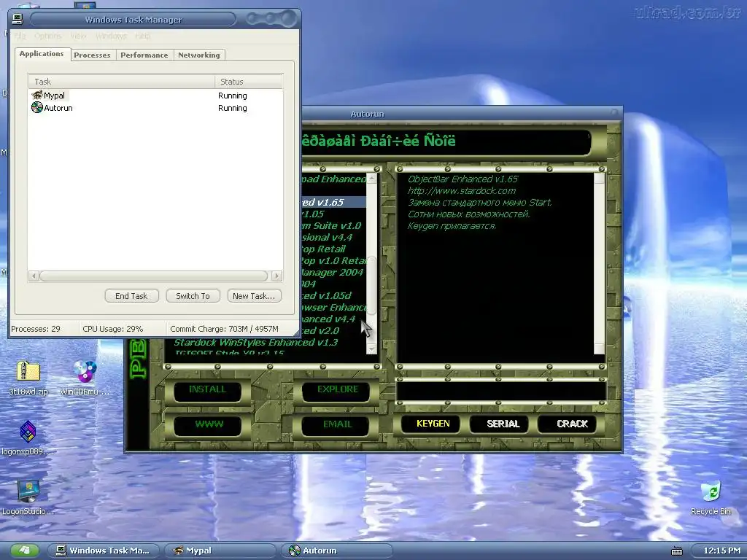Switch to the Processes tab
Image resolution: width=747 pixels, height=560 pixels.
click(x=92, y=55)
